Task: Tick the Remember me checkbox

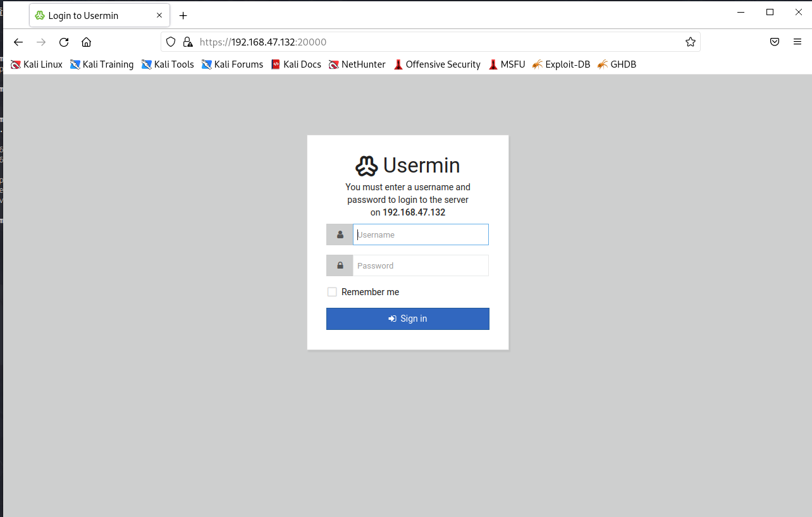Action: click(332, 292)
